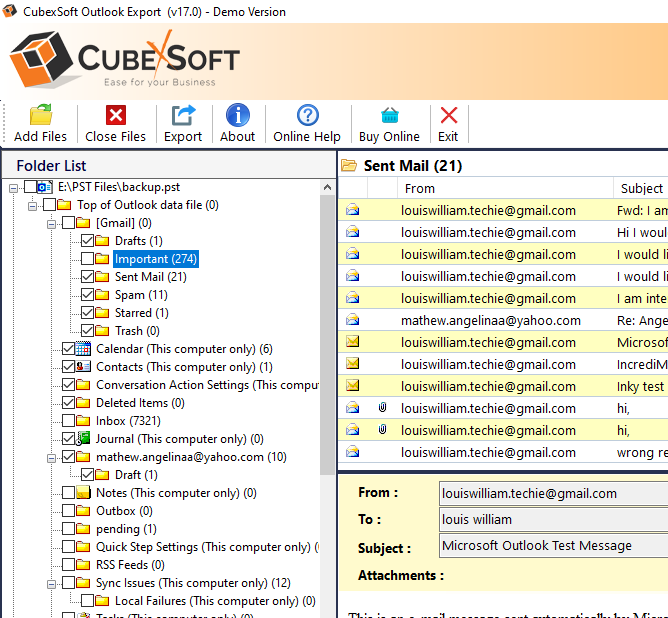668x618 pixels.
Task: Collapse mathew.angelinaa@yahoo.com folder node
Action: coord(52,458)
